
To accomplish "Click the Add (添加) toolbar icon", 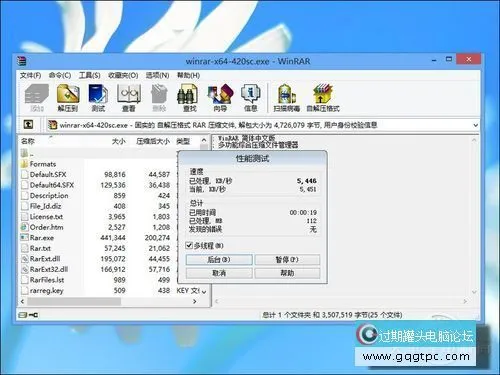I will (x=37, y=98).
